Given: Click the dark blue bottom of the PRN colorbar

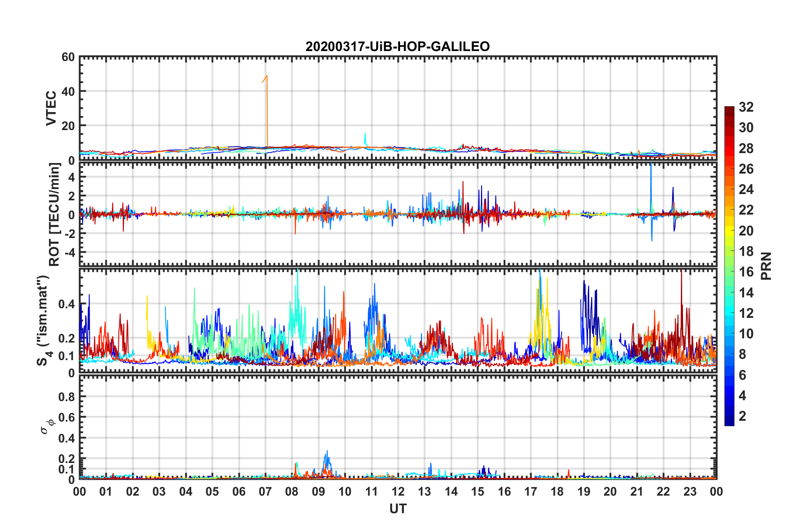Looking at the screenshot, I should (729, 421).
